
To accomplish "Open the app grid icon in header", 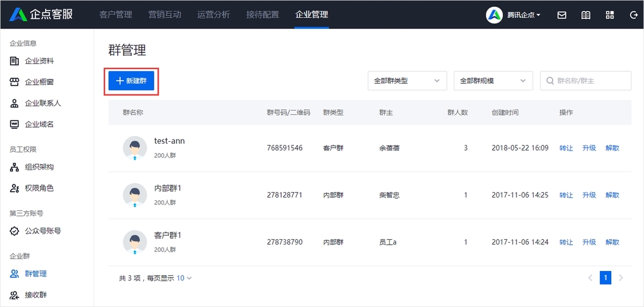I will click(x=610, y=15).
